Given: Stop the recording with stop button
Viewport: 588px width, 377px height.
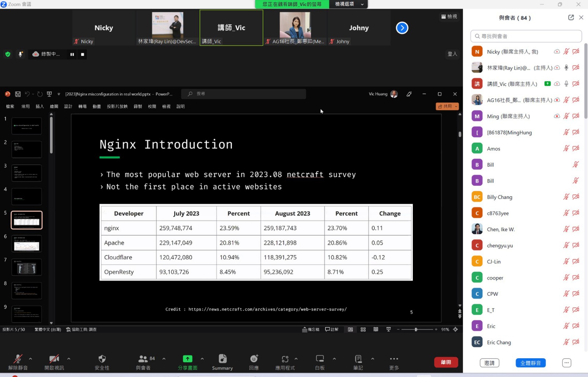Looking at the screenshot, I should (82, 54).
